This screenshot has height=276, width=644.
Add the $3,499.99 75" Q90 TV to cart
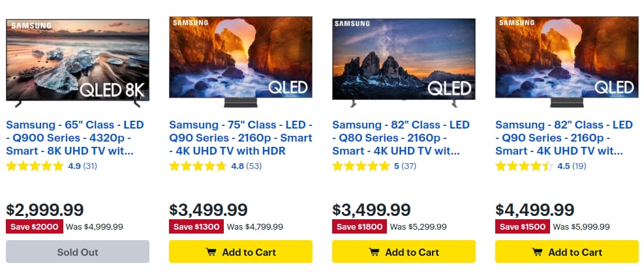[240, 252]
